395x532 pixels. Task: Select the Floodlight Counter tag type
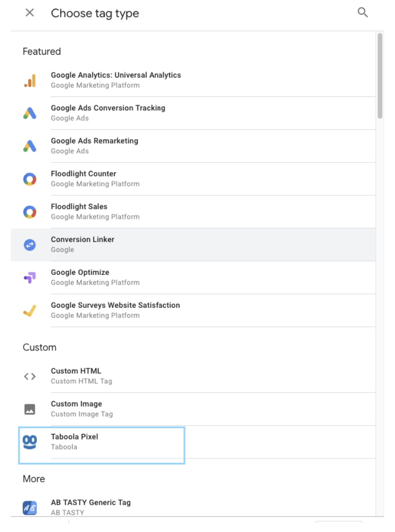pos(194,179)
